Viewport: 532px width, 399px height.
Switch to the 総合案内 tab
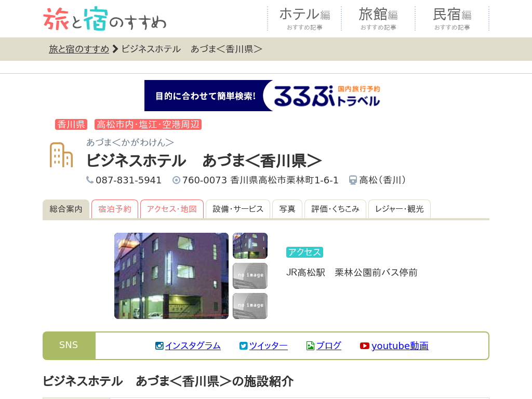(66, 209)
